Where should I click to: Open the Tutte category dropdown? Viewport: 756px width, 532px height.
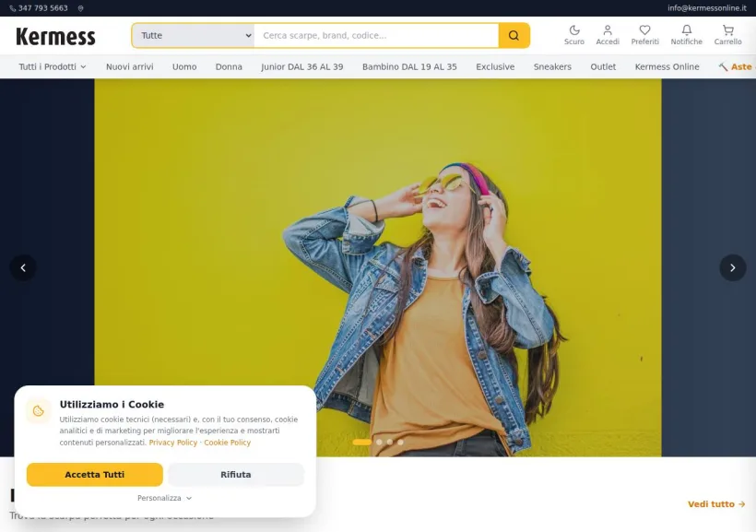194,35
